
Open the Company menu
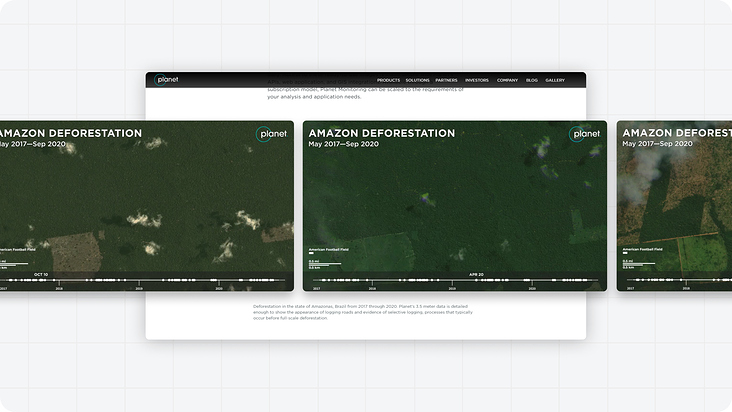[507, 80]
